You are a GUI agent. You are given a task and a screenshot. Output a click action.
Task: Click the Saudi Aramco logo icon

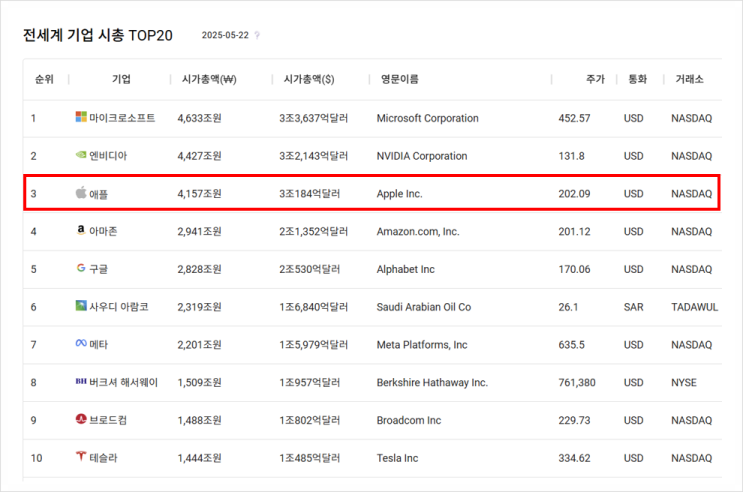click(81, 306)
